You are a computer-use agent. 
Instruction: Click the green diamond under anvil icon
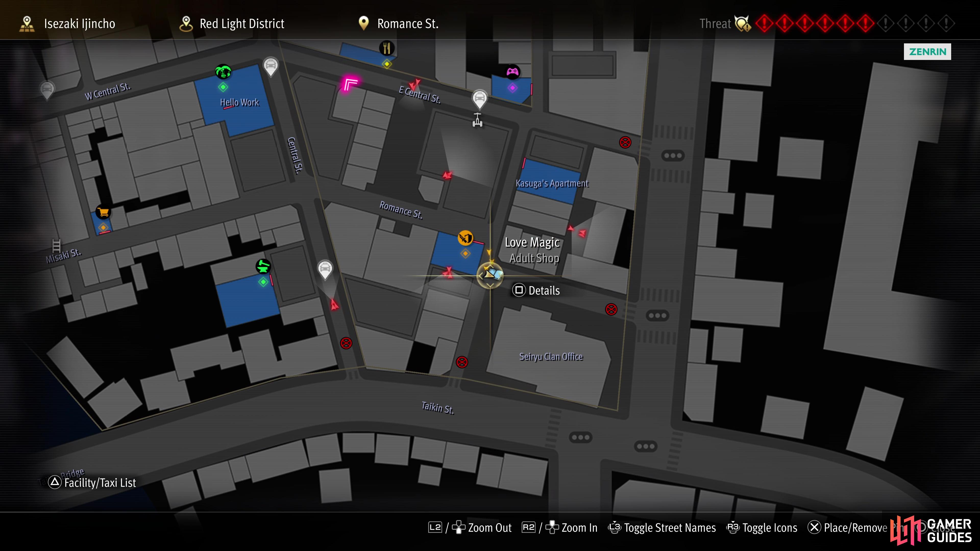[263, 282]
